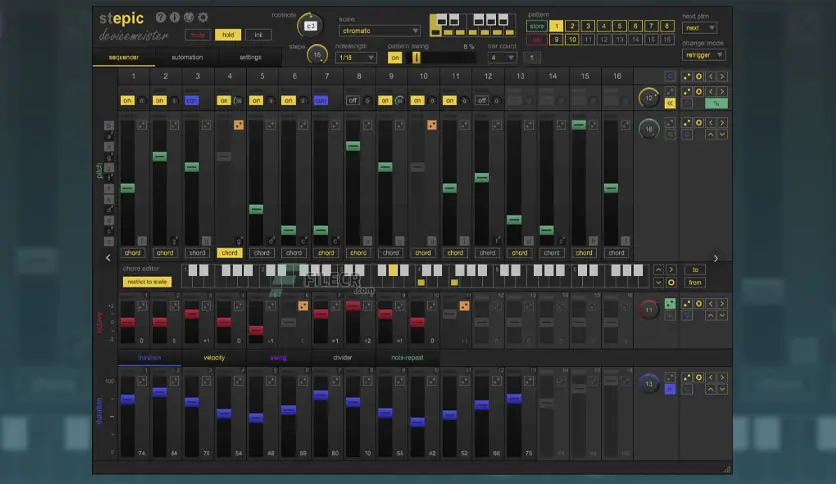This screenshot has height=484, width=836.
Task: Click the rootnote knob showing c3
Action: click(311, 25)
